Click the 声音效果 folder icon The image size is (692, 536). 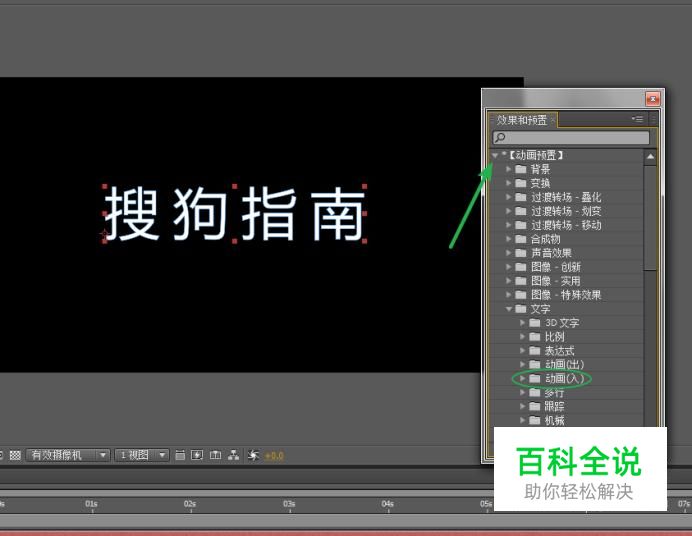coord(521,253)
